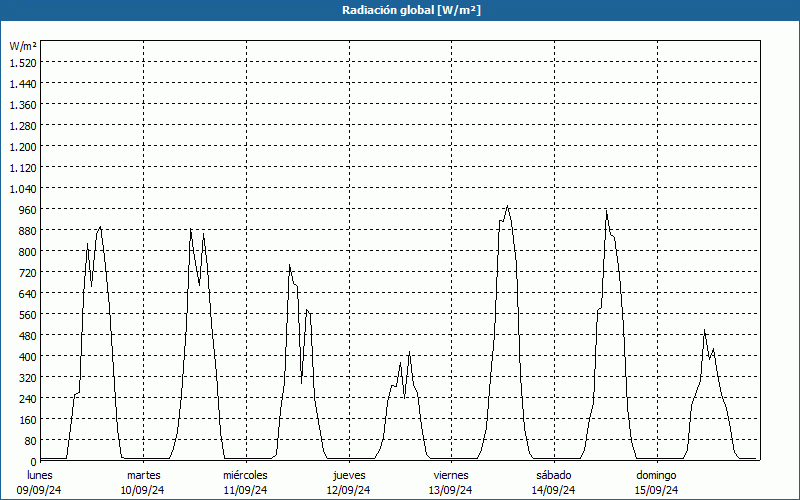Click the 560 axis value
Screen dimensions: 800x500
(x=28, y=314)
